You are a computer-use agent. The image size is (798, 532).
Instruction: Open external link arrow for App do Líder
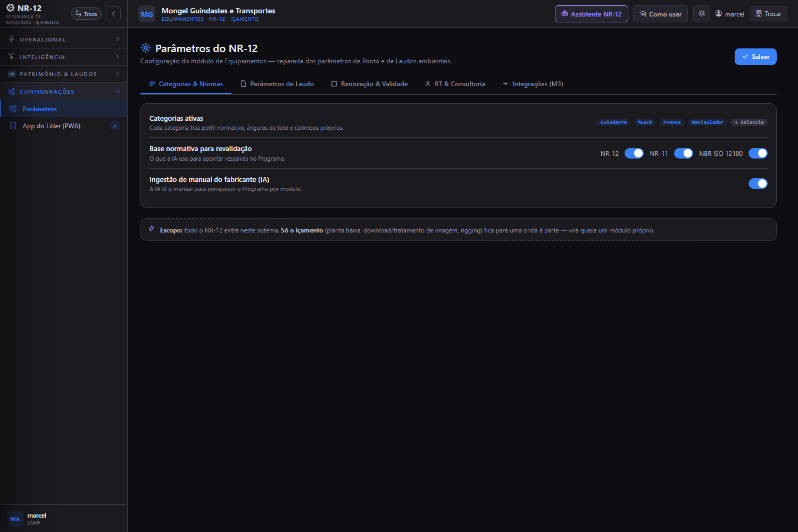tap(114, 126)
